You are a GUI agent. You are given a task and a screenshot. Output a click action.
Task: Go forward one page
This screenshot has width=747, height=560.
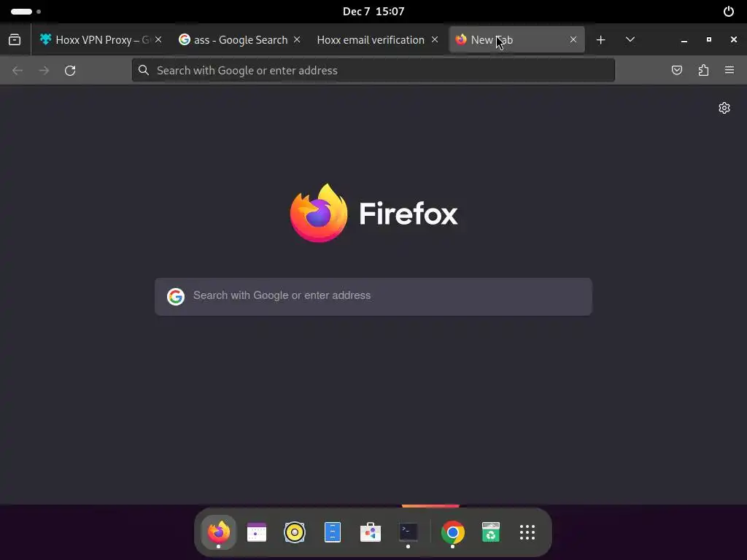coord(44,71)
